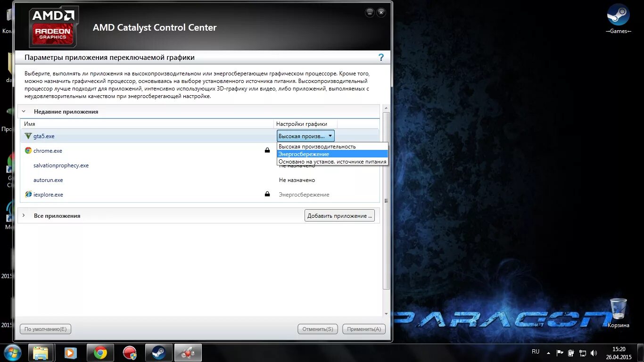The width and height of the screenshot is (644, 362).
Task: Click the window's vertical scrollbar thumb
Action: point(386,200)
